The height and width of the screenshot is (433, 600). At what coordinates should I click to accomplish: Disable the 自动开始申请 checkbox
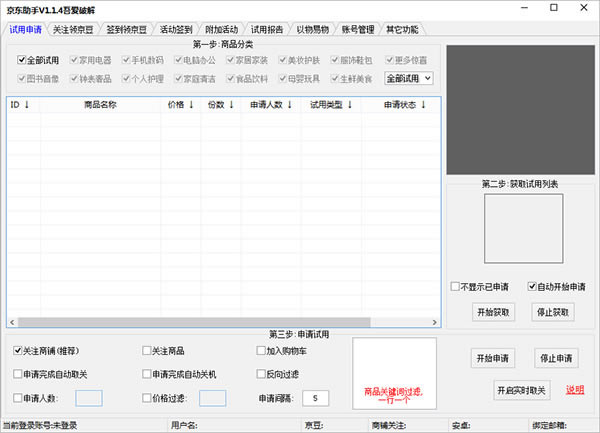tap(532, 285)
